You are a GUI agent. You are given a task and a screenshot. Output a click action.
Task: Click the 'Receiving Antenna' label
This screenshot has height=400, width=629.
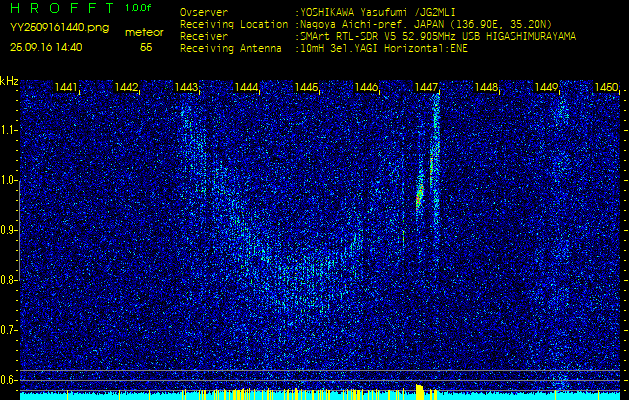pos(231,49)
